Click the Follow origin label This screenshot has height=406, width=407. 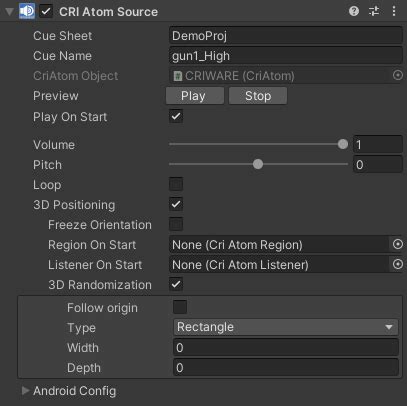(102, 308)
